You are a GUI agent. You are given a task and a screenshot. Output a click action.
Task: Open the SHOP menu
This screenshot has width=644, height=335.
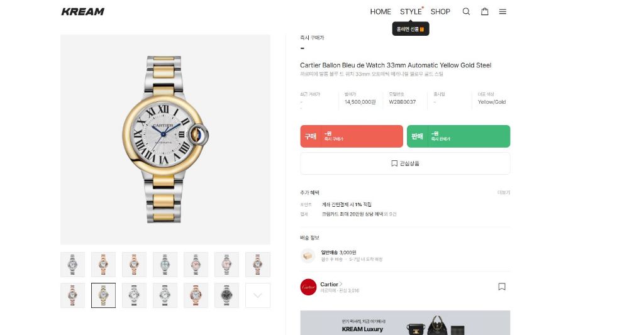tap(440, 11)
